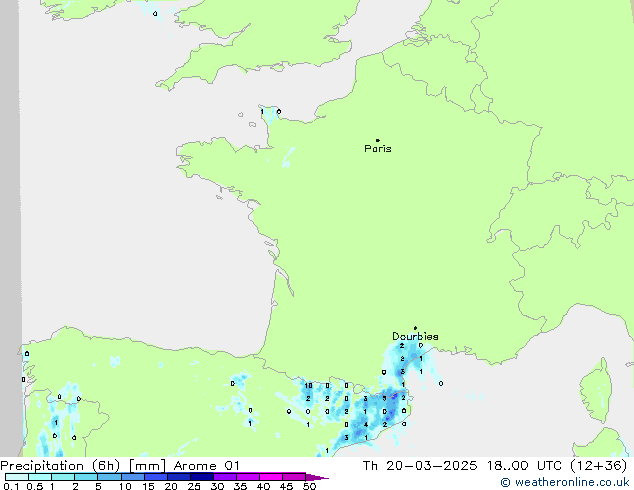
Task: Click the legend label 15
Action: [148, 486]
